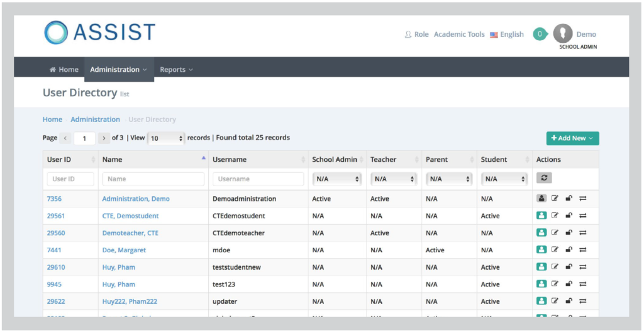
Task: Sort the table by Name column
Action: tap(153, 159)
